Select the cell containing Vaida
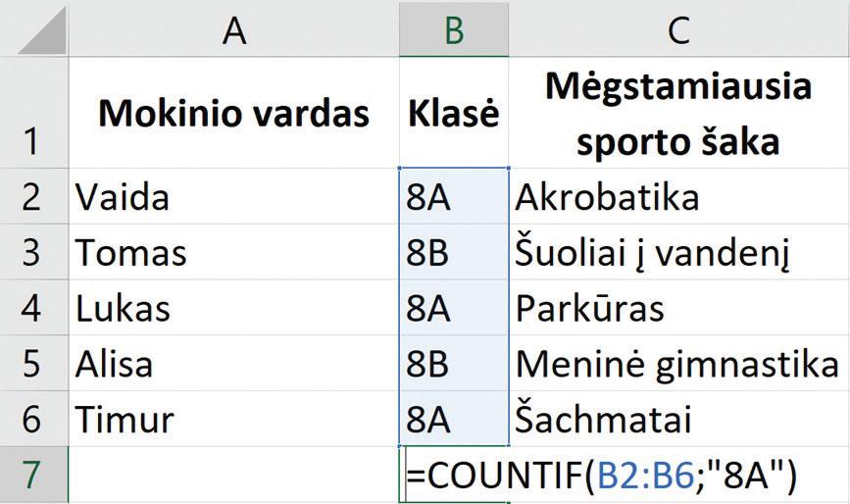Image resolution: width=850 pixels, height=504 pixels. (x=233, y=196)
